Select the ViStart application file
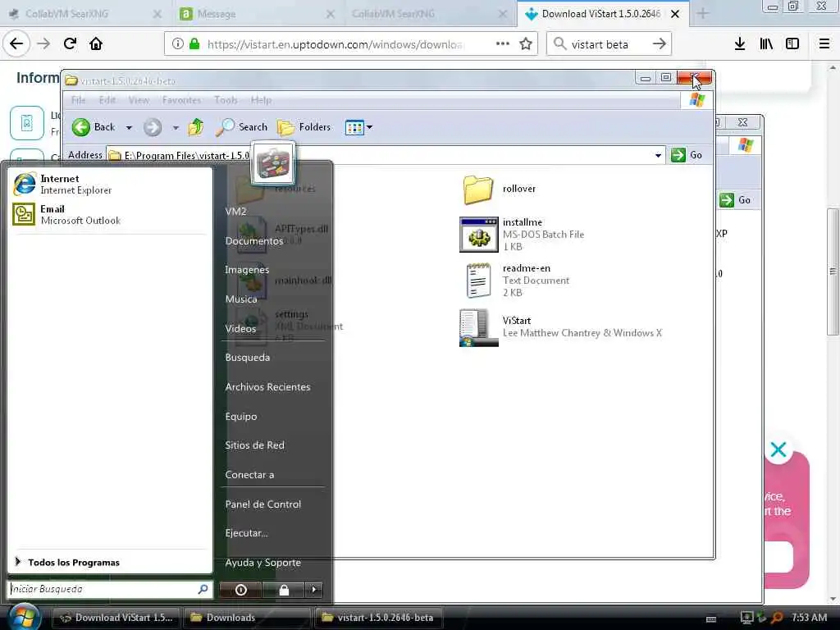Screen dimensions: 840x630 click(560, 326)
